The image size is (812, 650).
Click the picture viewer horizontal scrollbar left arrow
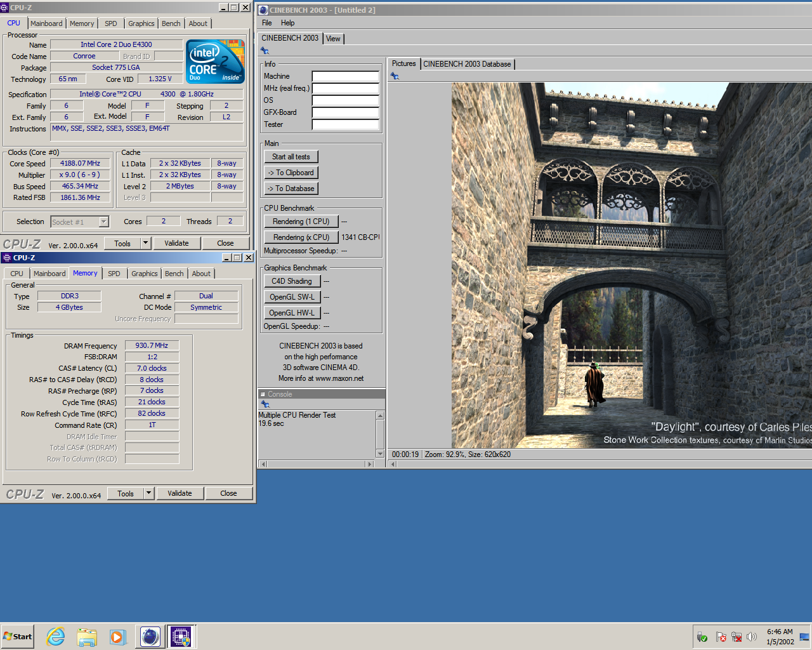pyautogui.click(x=393, y=464)
